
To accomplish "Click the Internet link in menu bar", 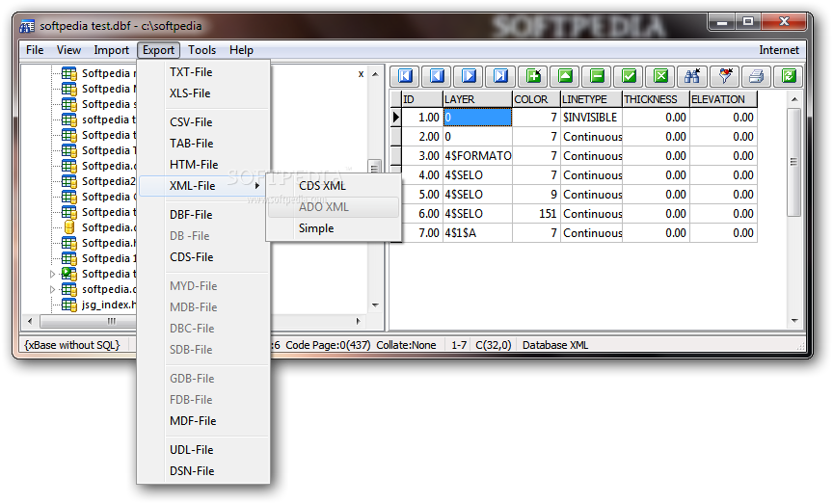I will [779, 50].
